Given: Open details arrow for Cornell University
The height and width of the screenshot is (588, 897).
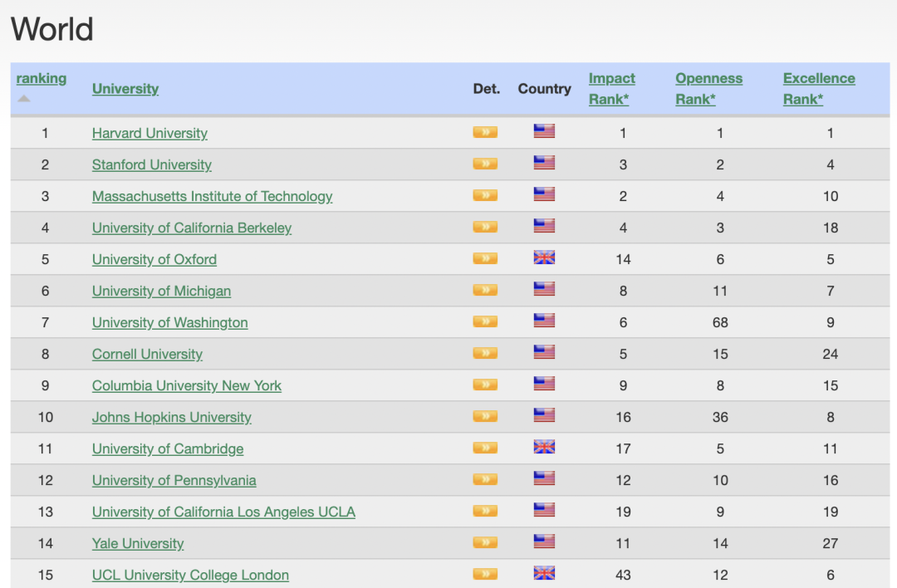Looking at the screenshot, I should tap(485, 353).
